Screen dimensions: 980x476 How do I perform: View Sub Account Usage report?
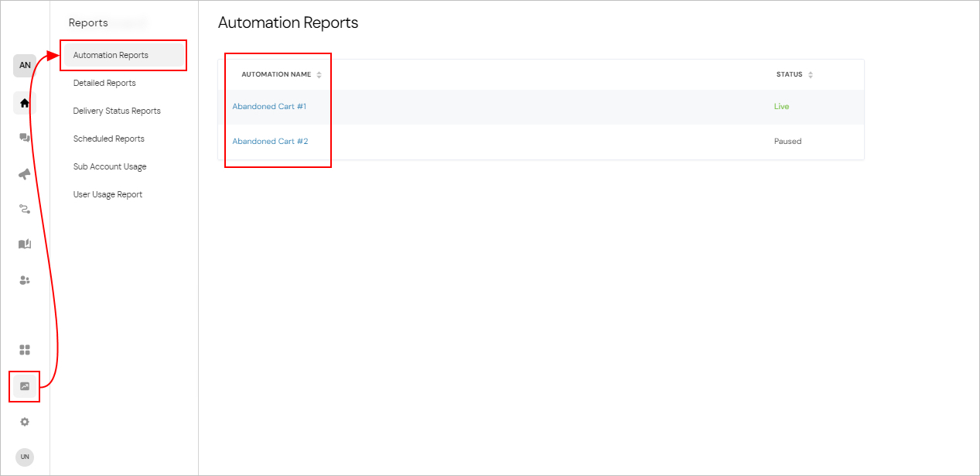pyautogui.click(x=110, y=167)
